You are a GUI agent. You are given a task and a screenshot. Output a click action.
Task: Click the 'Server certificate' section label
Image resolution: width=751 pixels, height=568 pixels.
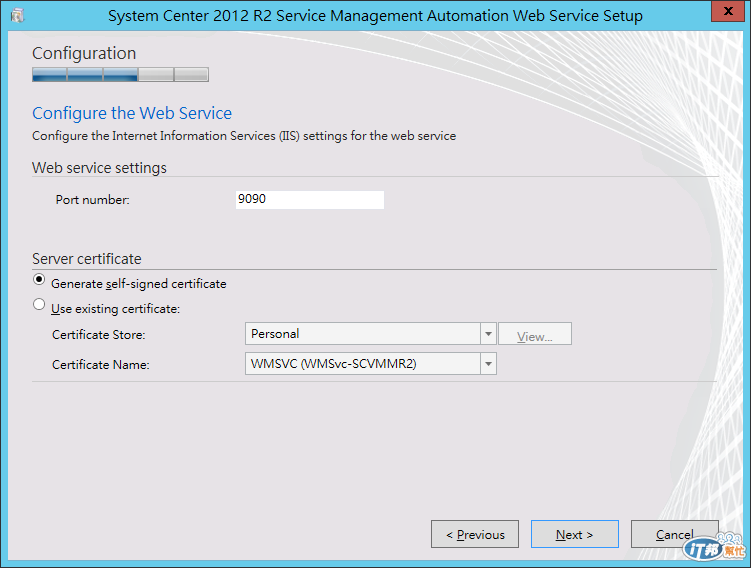(x=87, y=259)
